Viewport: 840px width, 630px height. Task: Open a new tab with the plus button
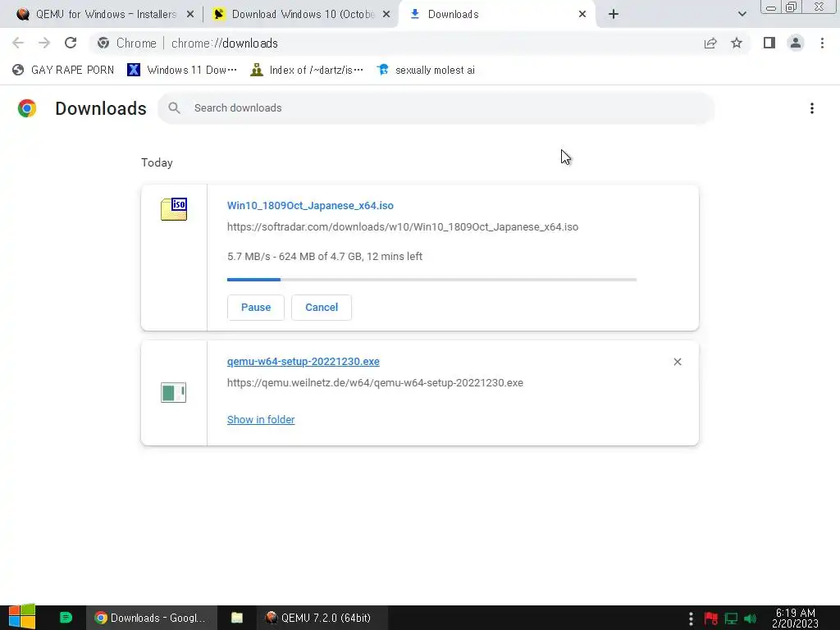614,15
